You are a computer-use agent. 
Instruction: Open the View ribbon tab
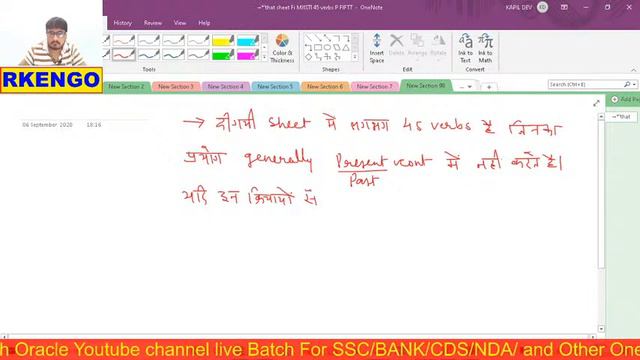[x=180, y=23]
